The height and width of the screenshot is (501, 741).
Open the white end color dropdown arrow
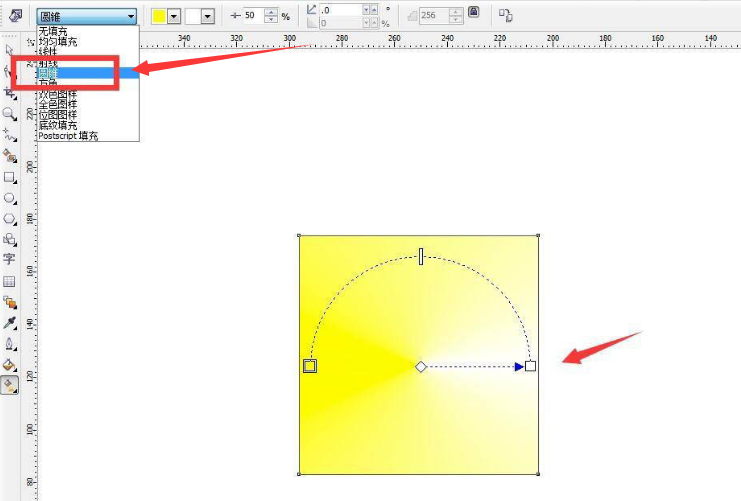pyautogui.click(x=208, y=17)
